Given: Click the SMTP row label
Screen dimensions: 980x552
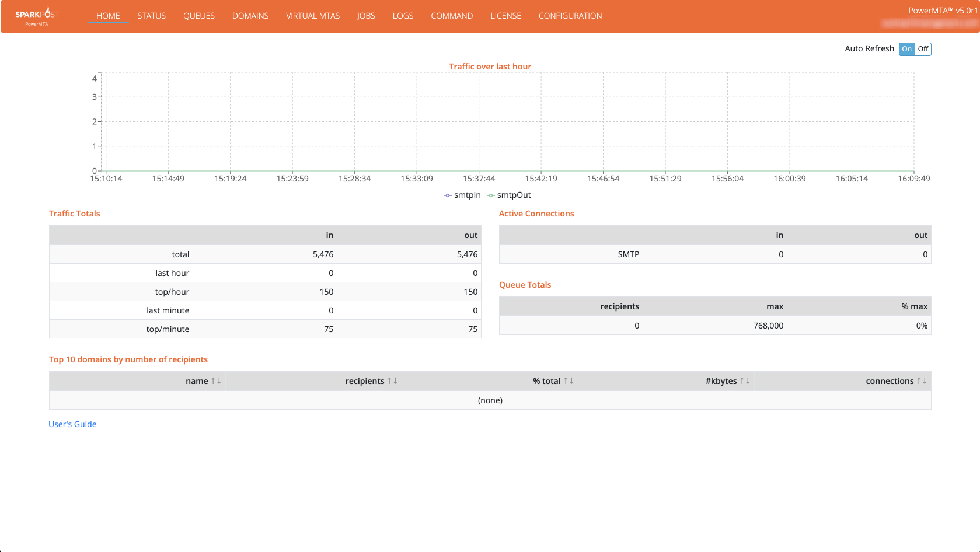Looking at the screenshot, I should (629, 254).
